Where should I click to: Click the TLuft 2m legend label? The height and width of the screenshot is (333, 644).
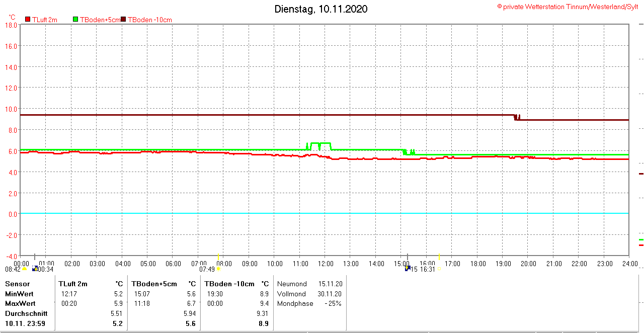tap(44, 20)
